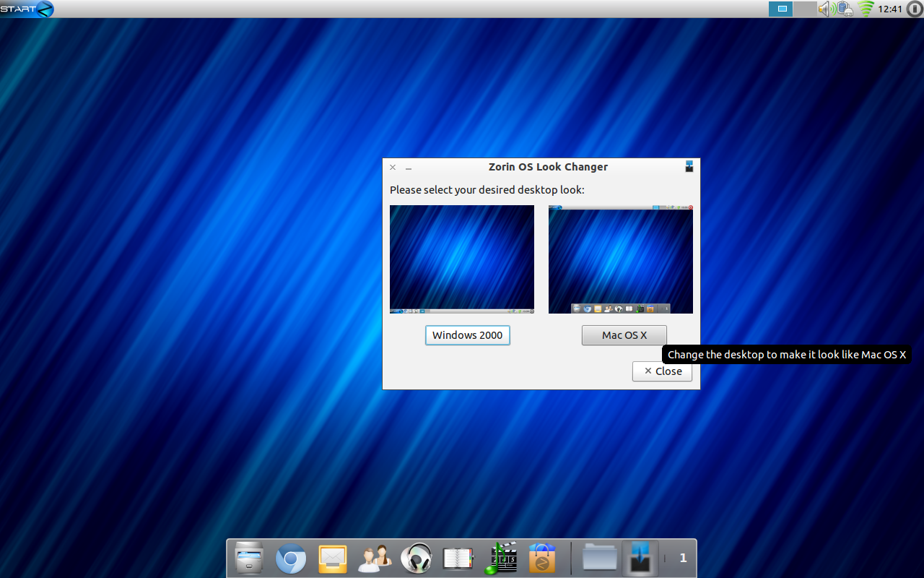The width and height of the screenshot is (924, 578).
Task: Launch Chromium browser from the dock
Action: click(x=291, y=558)
